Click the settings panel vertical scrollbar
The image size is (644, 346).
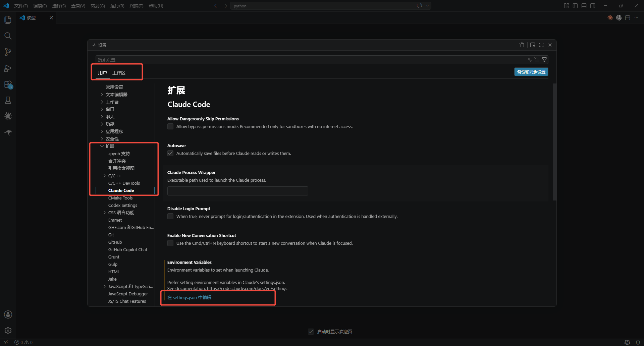pyautogui.click(x=555, y=142)
